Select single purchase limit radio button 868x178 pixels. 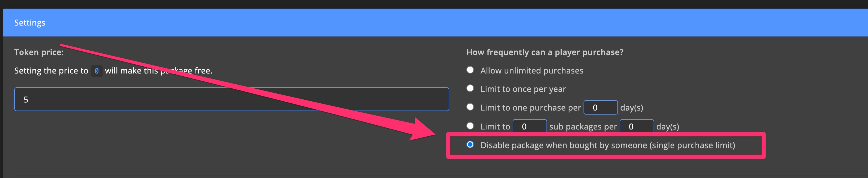point(471,145)
